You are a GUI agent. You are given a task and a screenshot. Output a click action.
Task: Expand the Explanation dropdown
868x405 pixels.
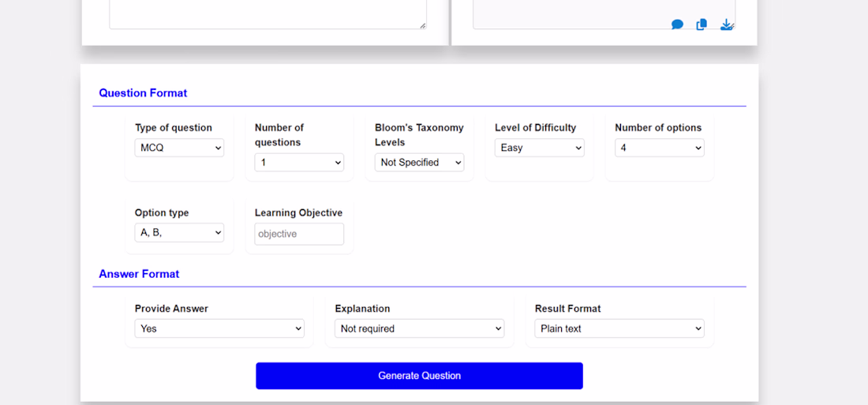coord(419,328)
